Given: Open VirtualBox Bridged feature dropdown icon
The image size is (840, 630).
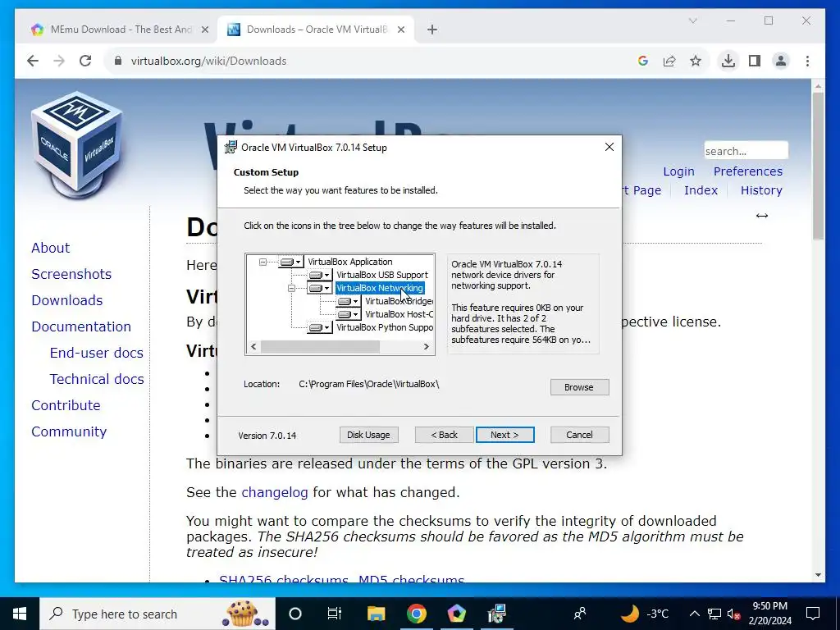Looking at the screenshot, I should [348, 301].
